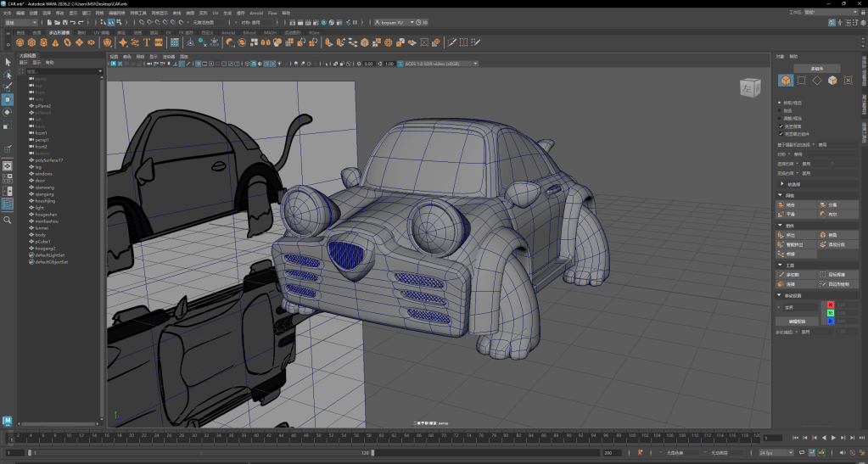
Task: Switch to the Bifrost shelf tab
Action: click(249, 32)
